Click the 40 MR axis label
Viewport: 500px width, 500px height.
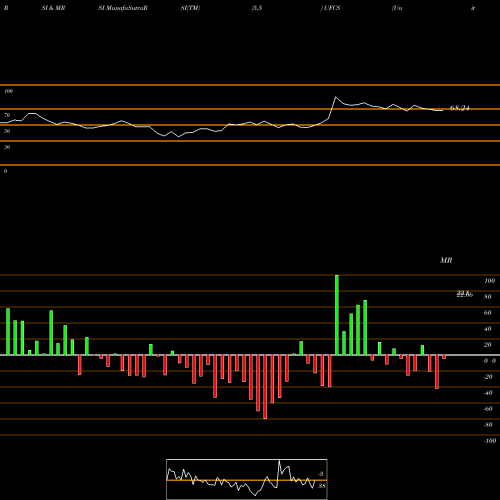pos(488,329)
